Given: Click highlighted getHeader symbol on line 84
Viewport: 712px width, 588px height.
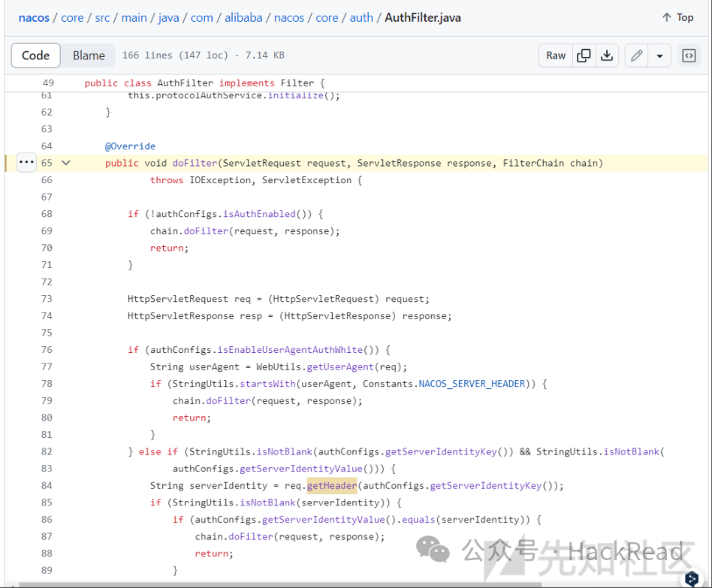Looking at the screenshot, I should point(332,485).
